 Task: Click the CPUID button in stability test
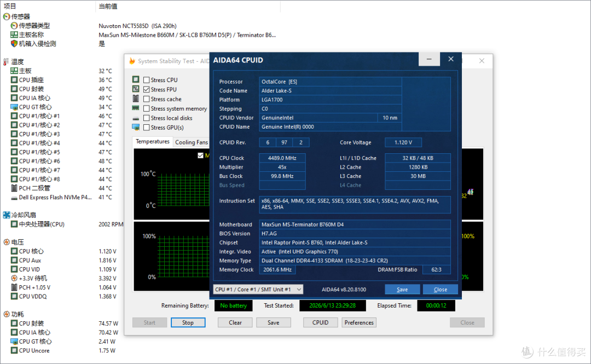pos(320,322)
